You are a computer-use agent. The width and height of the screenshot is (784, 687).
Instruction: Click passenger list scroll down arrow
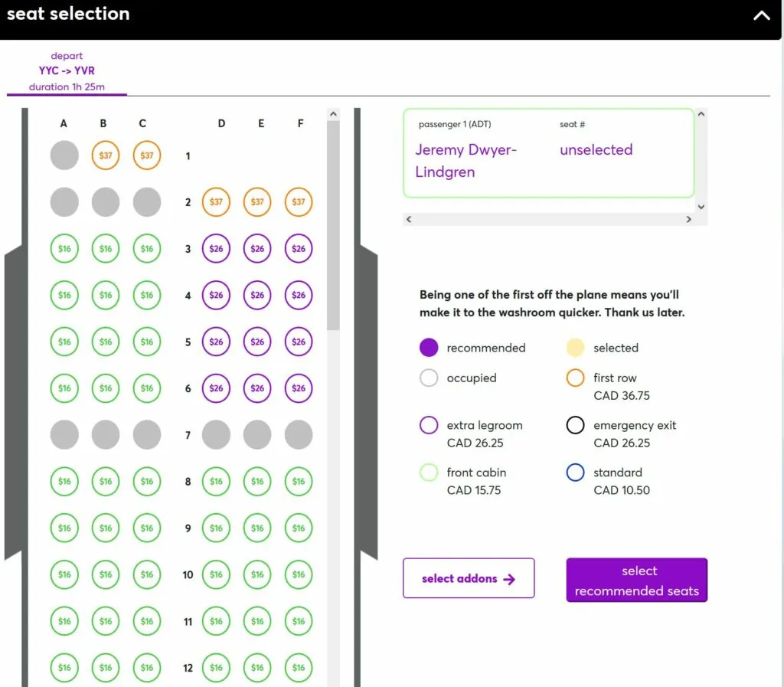[701, 207]
